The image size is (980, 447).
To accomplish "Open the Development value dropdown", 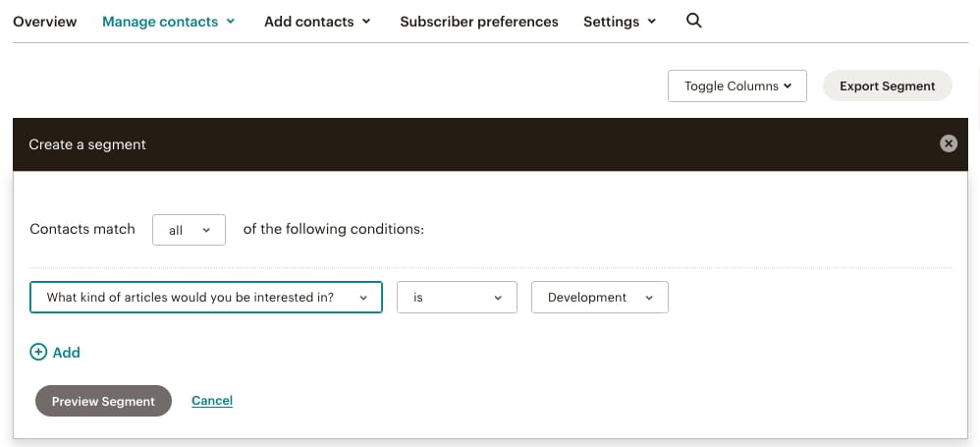I will [599, 297].
